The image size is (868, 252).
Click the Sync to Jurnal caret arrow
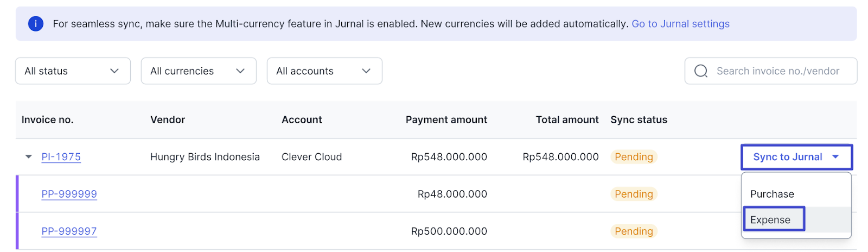click(x=835, y=157)
